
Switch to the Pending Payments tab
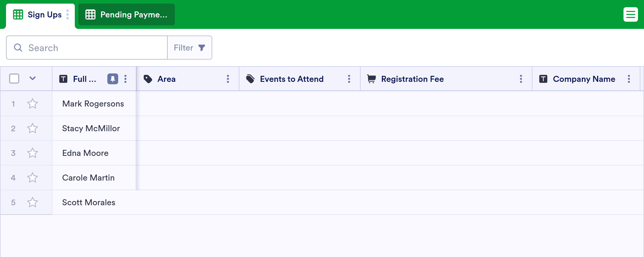(x=127, y=14)
